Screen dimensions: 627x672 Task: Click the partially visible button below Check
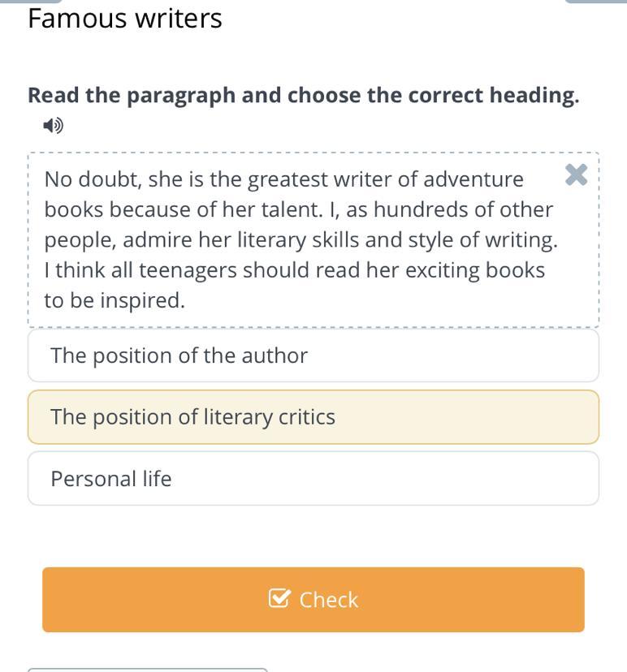(x=148, y=670)
